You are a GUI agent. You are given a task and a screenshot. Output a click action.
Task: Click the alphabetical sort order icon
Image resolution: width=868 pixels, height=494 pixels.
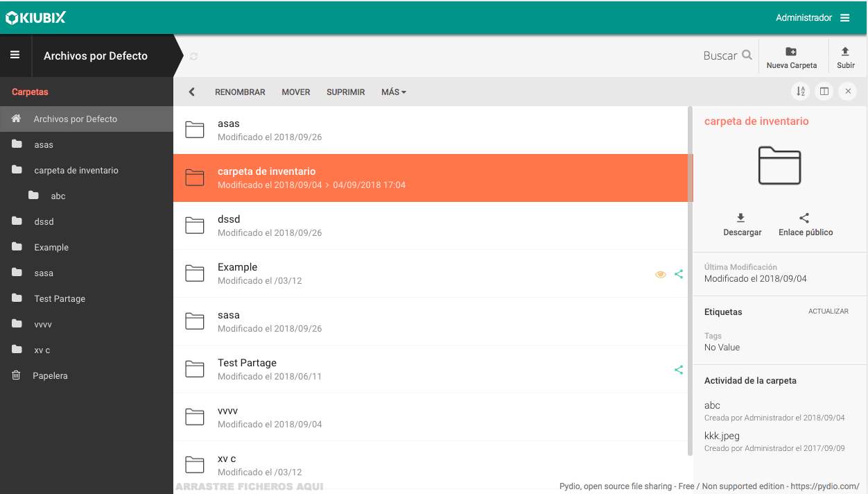pos(801,92)
